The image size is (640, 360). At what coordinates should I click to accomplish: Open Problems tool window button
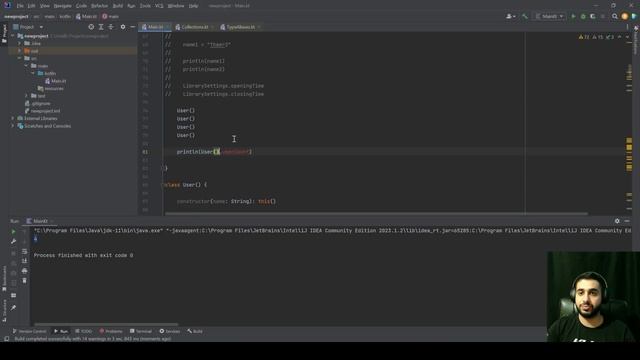tap(111, 331)
